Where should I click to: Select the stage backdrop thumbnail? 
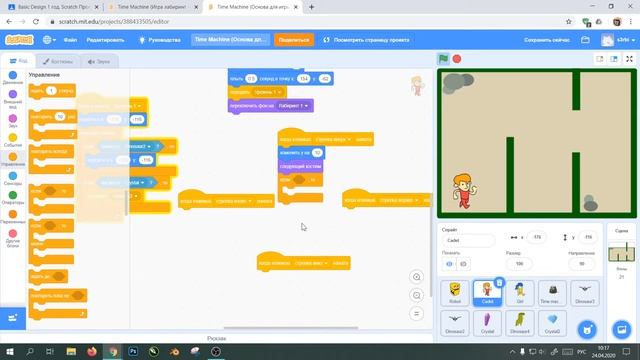tap(621, 252)
